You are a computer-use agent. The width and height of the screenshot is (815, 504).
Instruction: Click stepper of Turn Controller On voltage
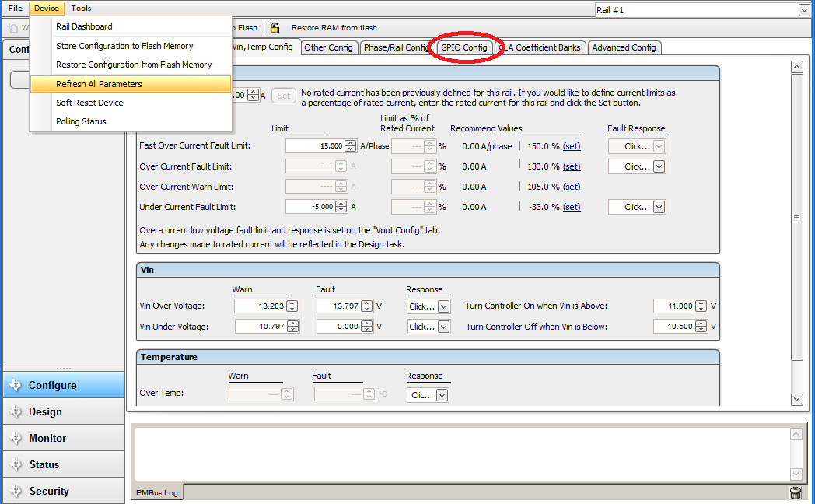click(x=701, y=306)
